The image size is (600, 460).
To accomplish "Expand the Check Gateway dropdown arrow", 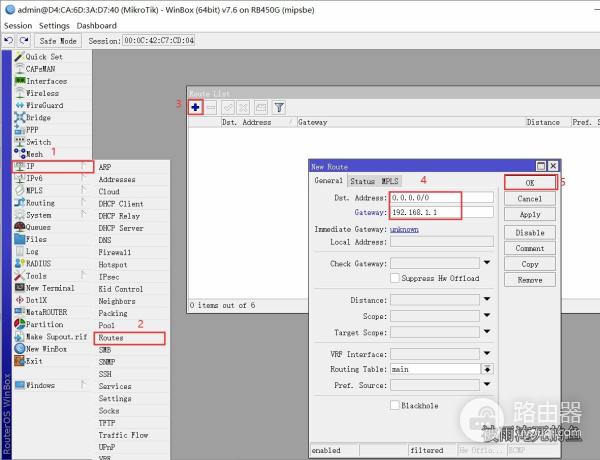I will pyautogui.click(x=487, y=263).
